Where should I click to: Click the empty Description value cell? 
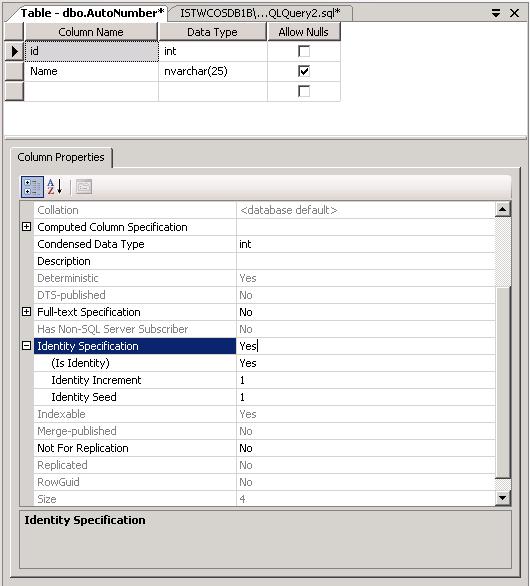pos(366,261)
